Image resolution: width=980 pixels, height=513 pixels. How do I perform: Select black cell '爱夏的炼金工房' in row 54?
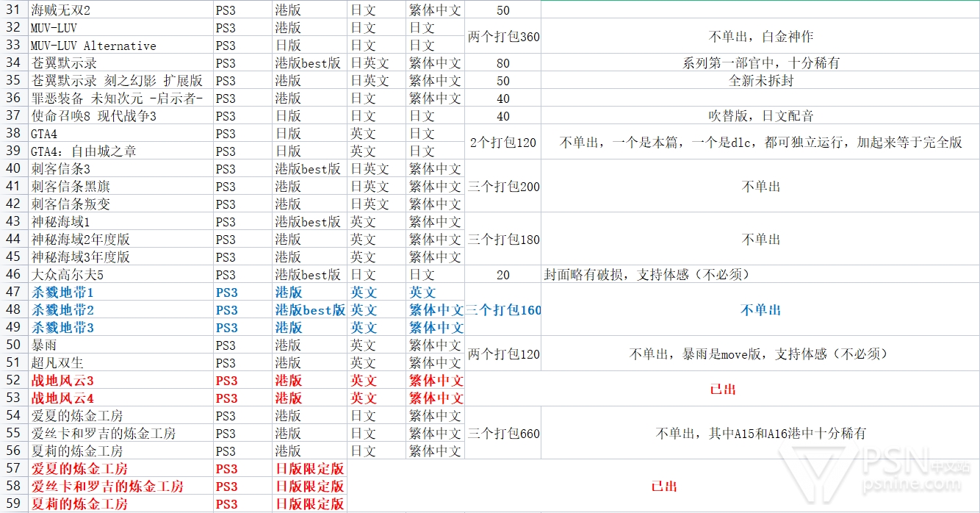(120, 416)
